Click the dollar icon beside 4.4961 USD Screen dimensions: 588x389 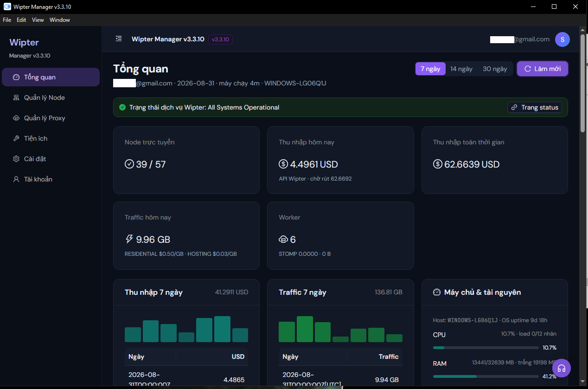tap(283, 164)
